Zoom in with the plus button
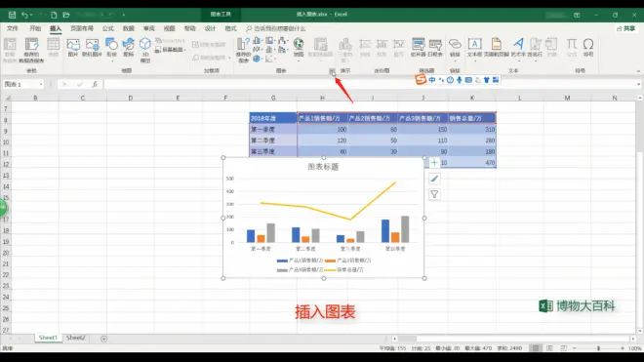The height and width of the screenshot is (362, 644). click(623, 348)
